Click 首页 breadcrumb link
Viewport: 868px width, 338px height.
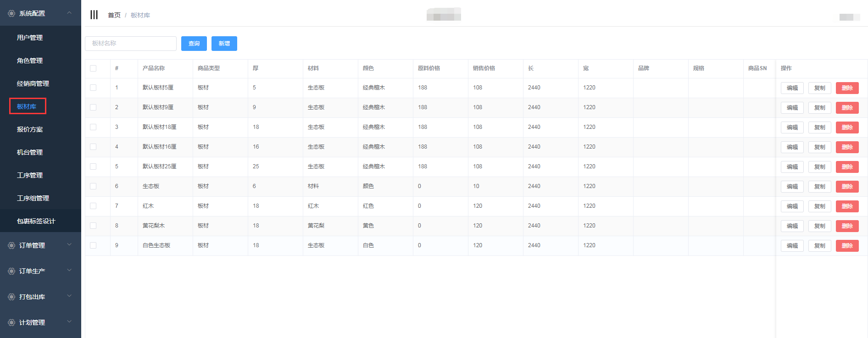point(114,15)
